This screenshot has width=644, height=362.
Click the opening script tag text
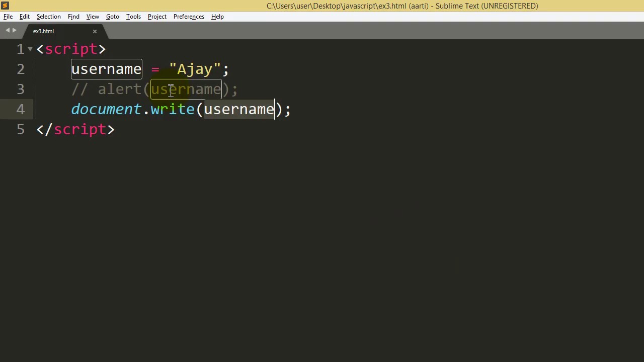pyautogui.click(x=71, y=49)
